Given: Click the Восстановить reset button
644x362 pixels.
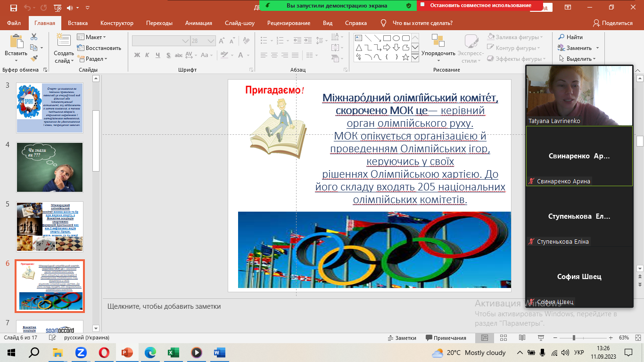Looking at the screenshot, I should coord(99,48).
